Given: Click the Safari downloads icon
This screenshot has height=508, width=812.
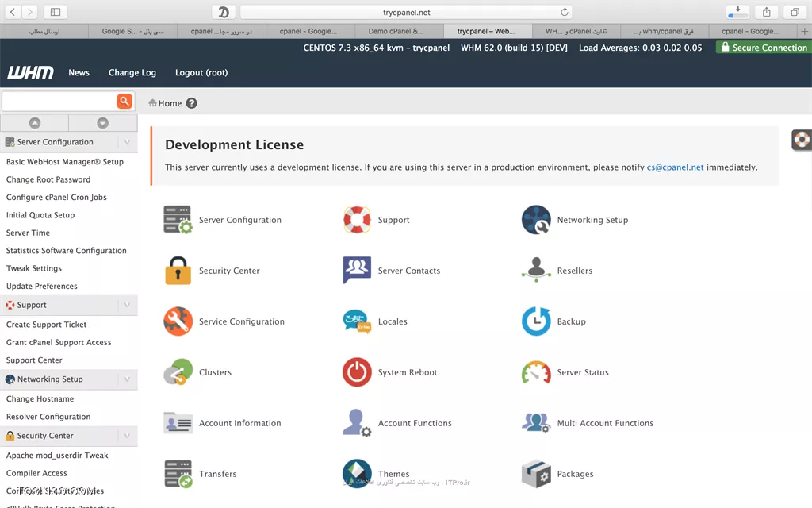Looking at the screenshot, I should pyautogui.click(x=737, y=12).
